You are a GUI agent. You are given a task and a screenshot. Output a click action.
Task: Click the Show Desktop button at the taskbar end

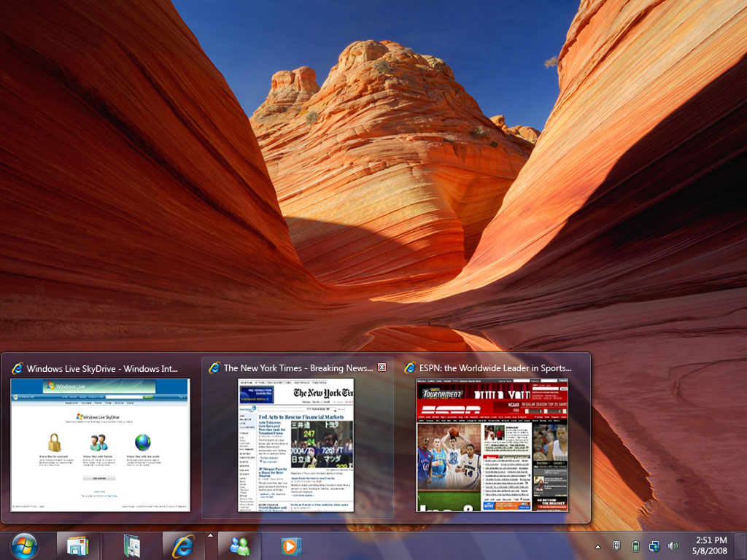[740, 546]
